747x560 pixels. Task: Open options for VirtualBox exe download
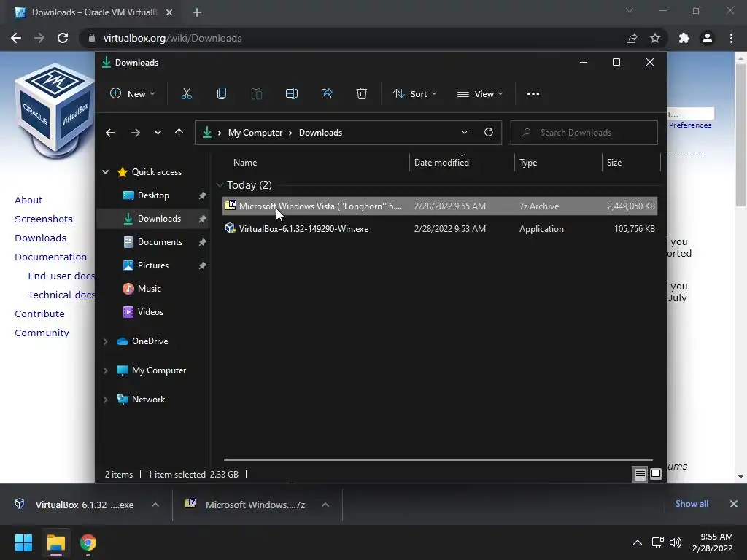[x=155, y=505]
